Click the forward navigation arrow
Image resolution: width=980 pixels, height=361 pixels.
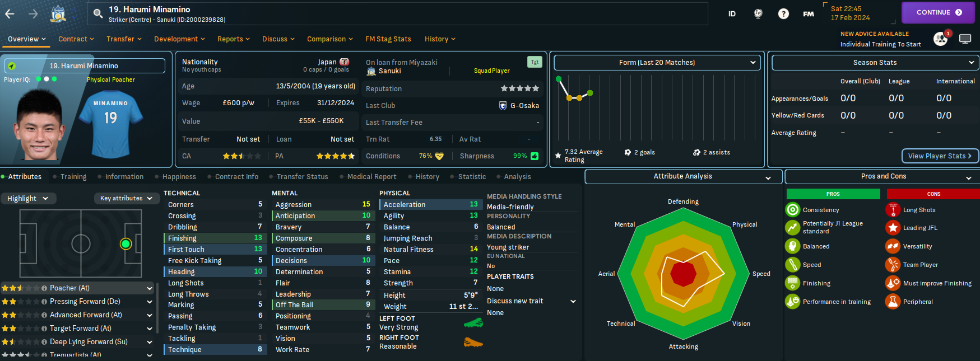[x=33, y=14]
